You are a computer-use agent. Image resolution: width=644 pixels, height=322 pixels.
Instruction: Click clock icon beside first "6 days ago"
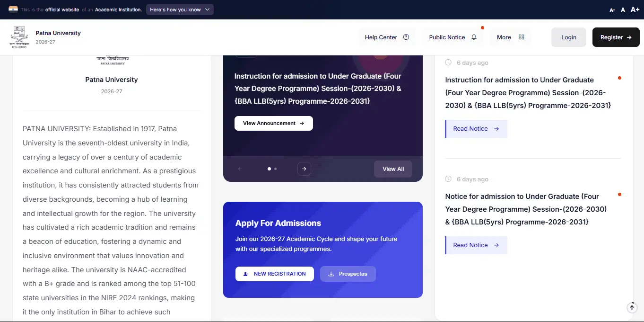[448, 63]
